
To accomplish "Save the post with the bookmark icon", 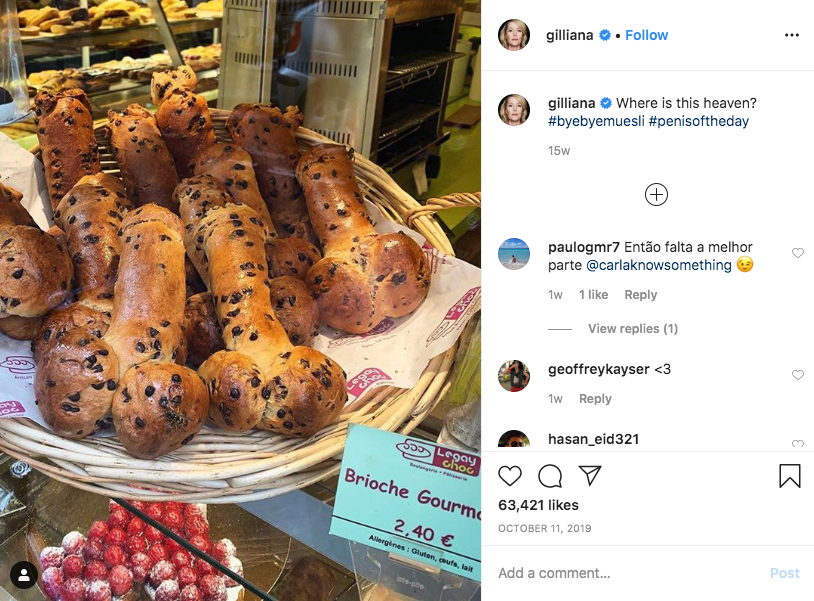I will pyautogui.click(x=790, y=475).
